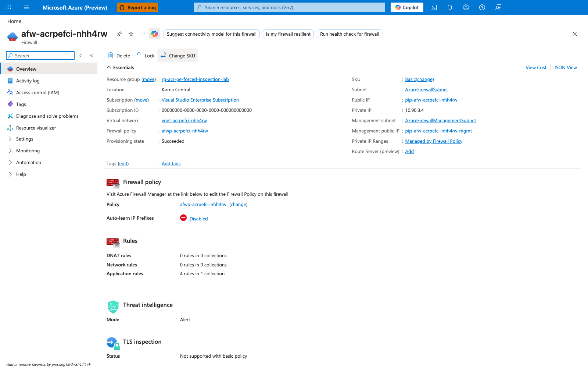Collapse the Essentials section
Viewport: 588px width, 368px height.
click(x=120, y=67)
